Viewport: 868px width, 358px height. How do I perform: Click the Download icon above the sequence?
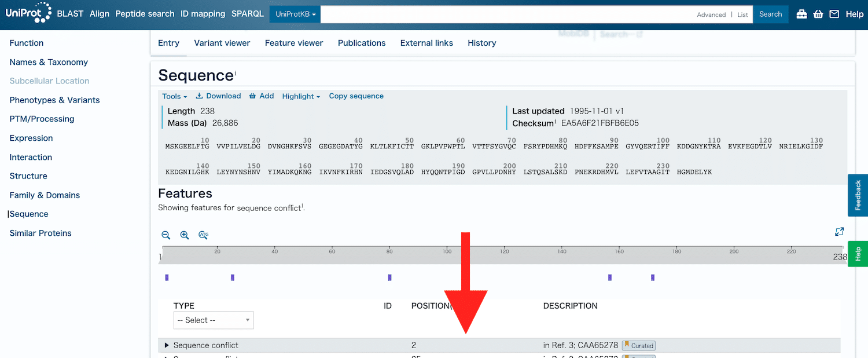[218, 96]
